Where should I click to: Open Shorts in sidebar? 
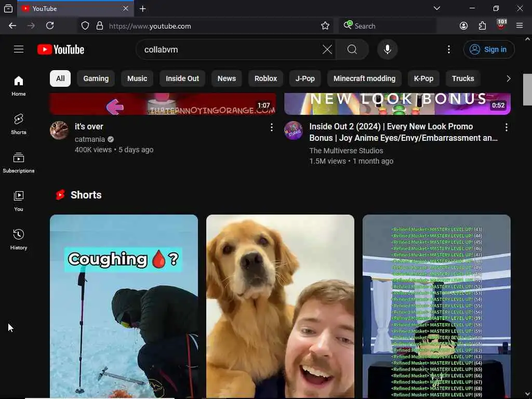pos(19,124)
